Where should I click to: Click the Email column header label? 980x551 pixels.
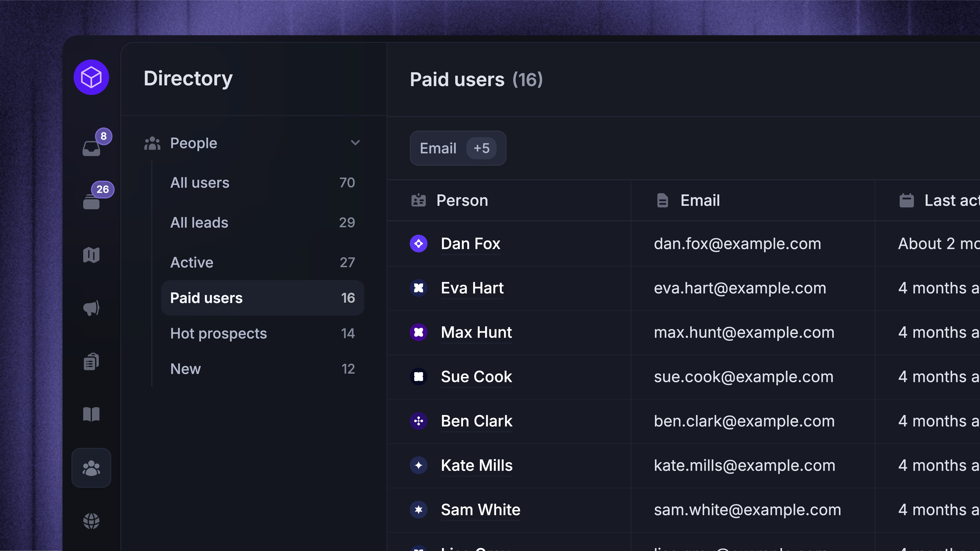[x=700, y=200]
